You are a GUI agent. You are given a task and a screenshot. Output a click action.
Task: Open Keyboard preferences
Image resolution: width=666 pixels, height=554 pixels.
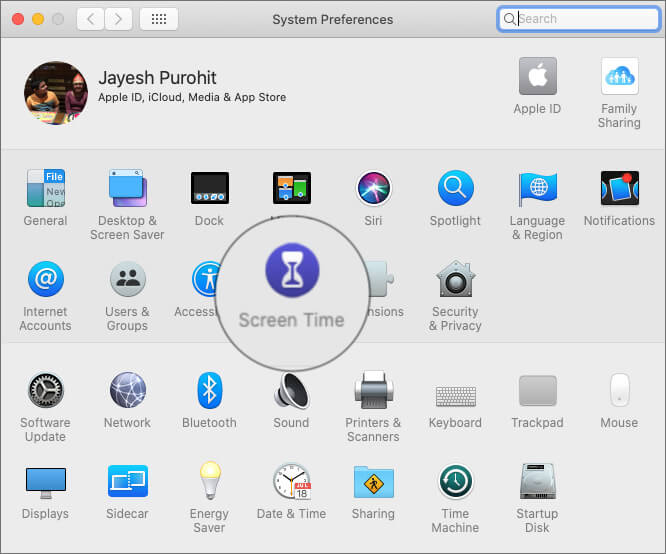coord(455,396)
